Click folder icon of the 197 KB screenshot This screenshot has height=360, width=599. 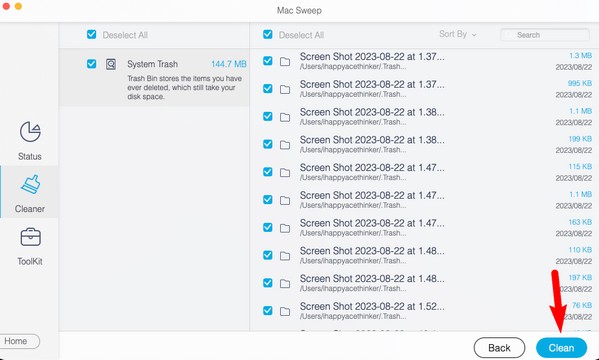(x=285, y=284)
